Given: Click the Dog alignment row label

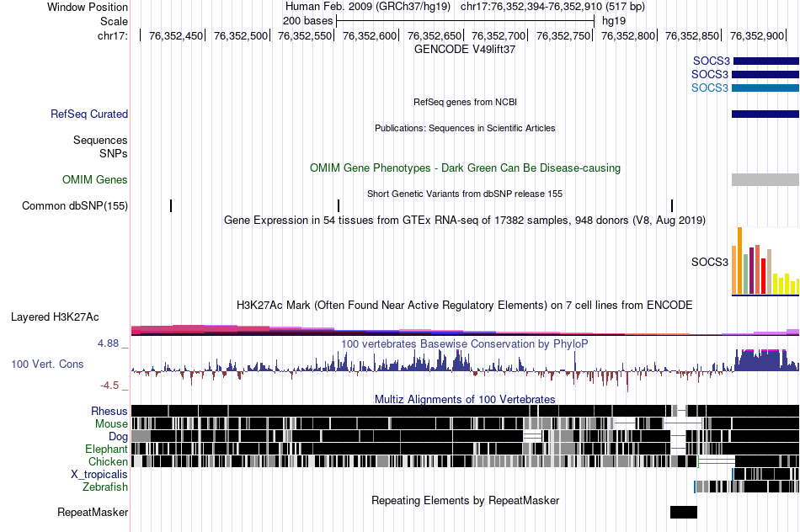Looking at the screenshot, I should point(119,436).
